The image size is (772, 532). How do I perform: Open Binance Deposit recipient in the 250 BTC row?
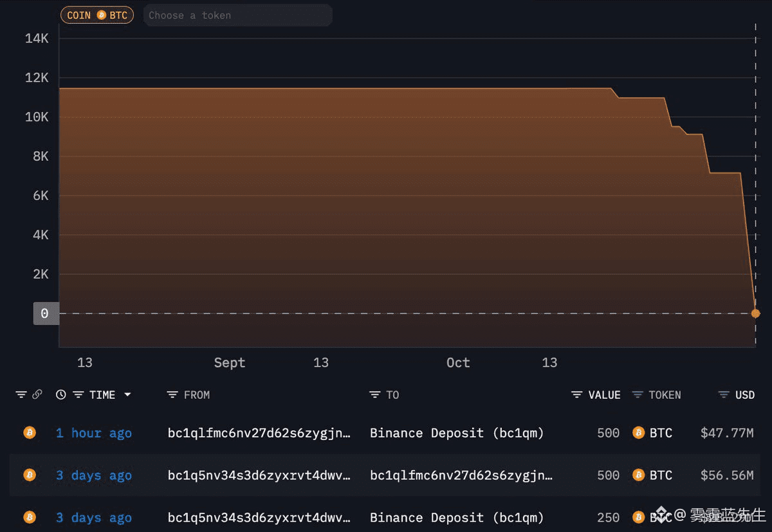[457, 517]
